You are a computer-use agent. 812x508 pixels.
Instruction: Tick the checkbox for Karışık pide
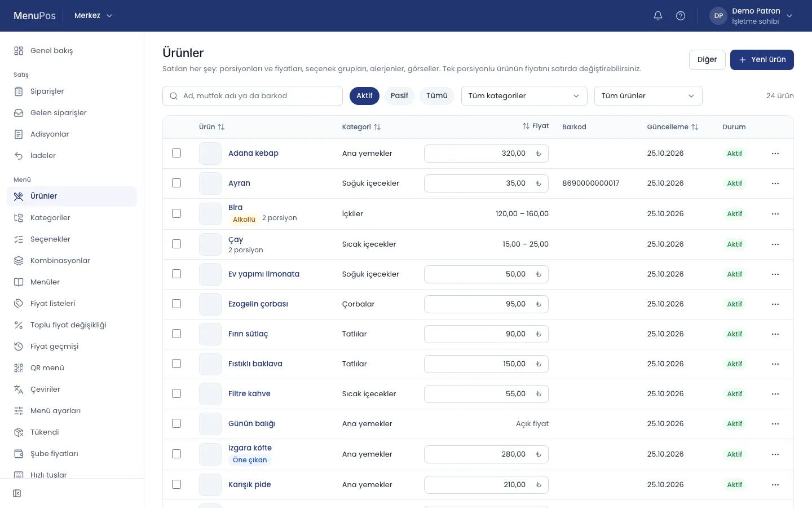(x=176, y=484)
